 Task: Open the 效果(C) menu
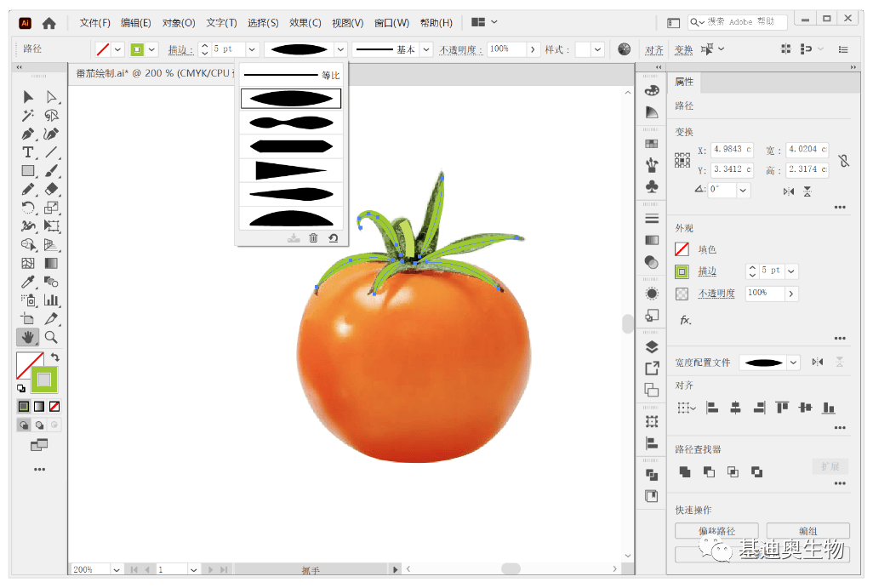pyautogui.click(x=305, y=23)
